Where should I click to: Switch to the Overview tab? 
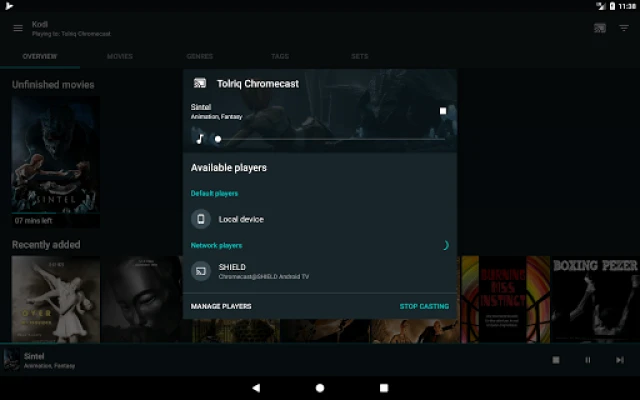click(x=40, y=56)
